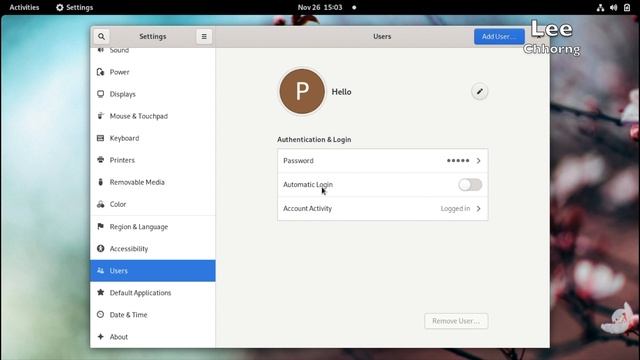Screen dimensions: 640x360
Task: Click the Displays monitor icon in the sidebar
Action: (x=100, y=94)
